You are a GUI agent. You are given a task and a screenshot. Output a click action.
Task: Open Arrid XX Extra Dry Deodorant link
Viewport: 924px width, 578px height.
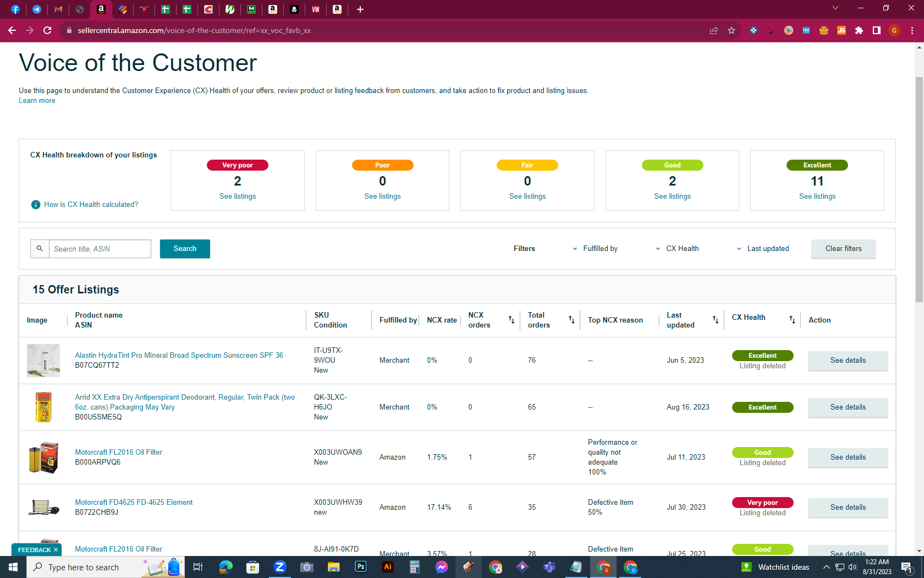pos(185,402)
